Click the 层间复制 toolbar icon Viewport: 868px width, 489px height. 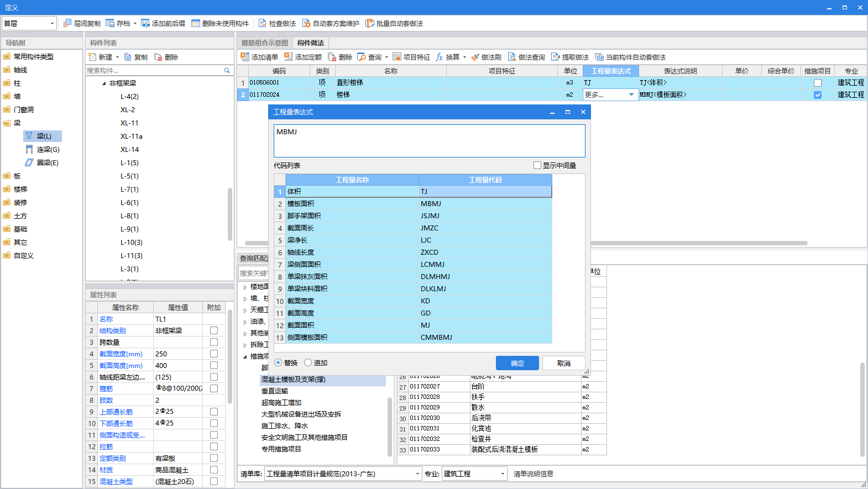[x=67, y=23]
